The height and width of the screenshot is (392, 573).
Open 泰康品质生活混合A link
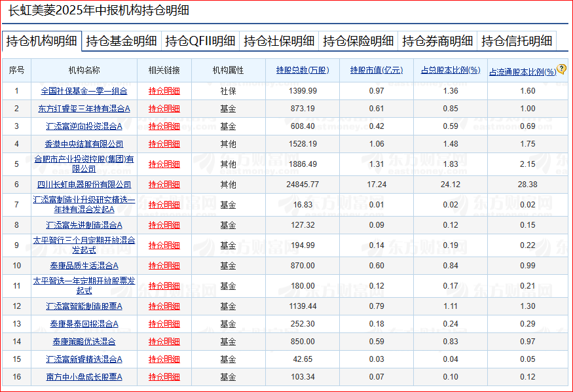coord(84,266)
